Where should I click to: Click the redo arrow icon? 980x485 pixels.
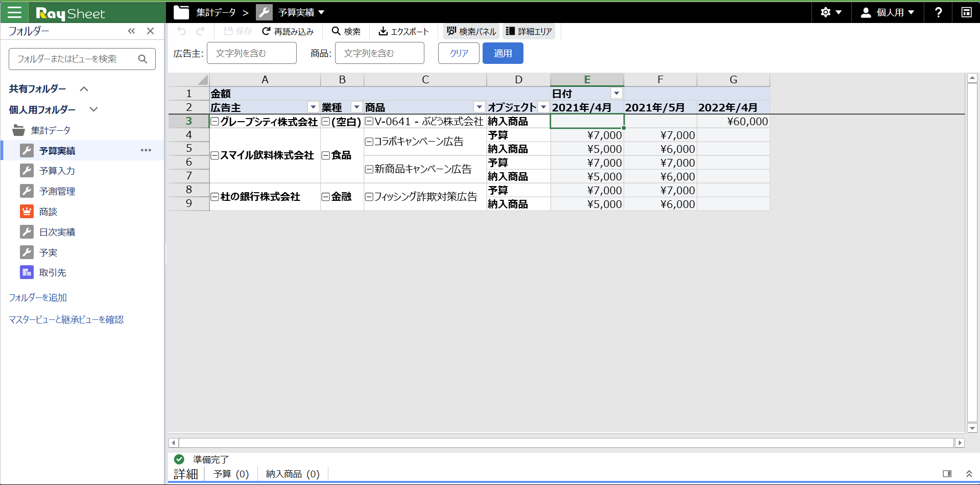point(200,31)
